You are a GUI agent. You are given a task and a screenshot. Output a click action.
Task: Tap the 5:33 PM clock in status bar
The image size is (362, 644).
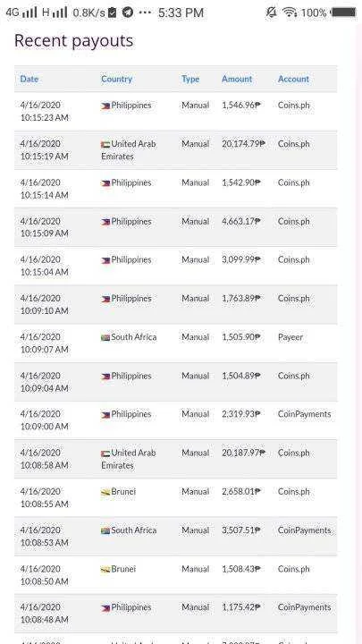[181, 13]
